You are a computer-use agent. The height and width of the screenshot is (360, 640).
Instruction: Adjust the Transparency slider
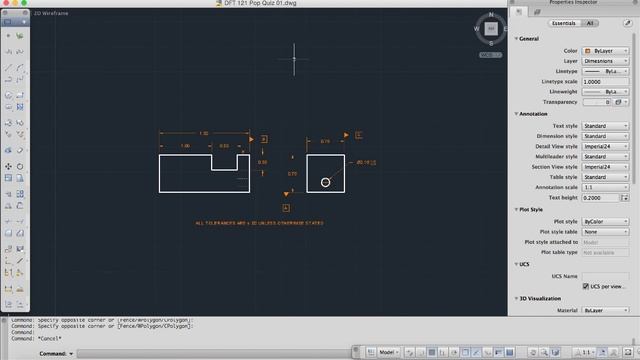pyautogui.click(x=597, y=102)
